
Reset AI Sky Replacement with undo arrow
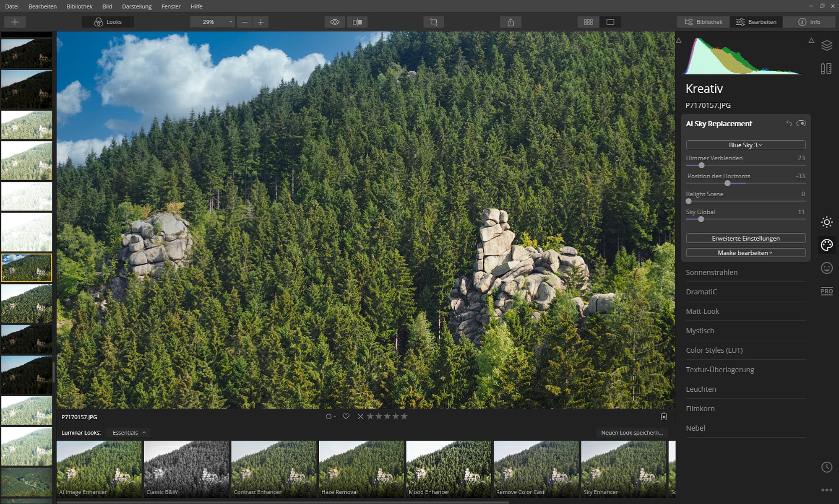click(x=789, y=124)
